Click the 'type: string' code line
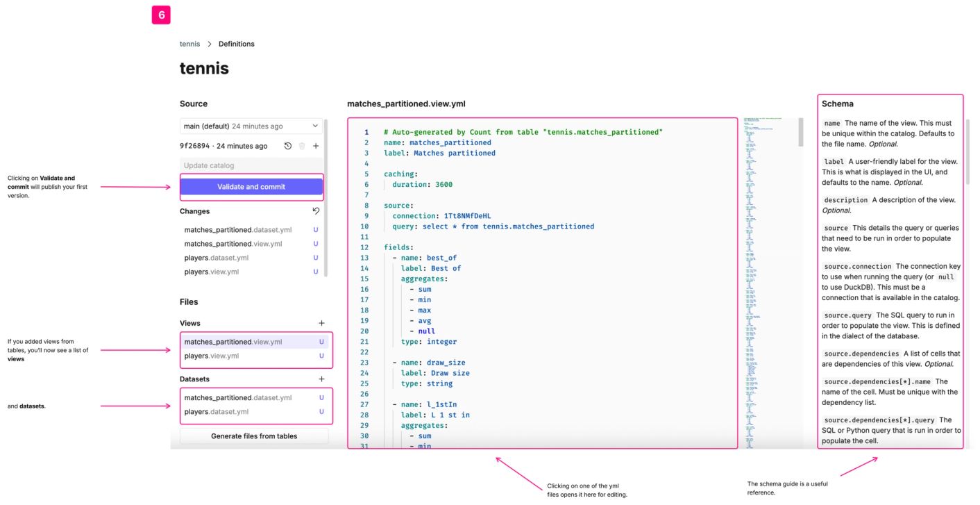This screenshot has height=505, width=980. 427,383
